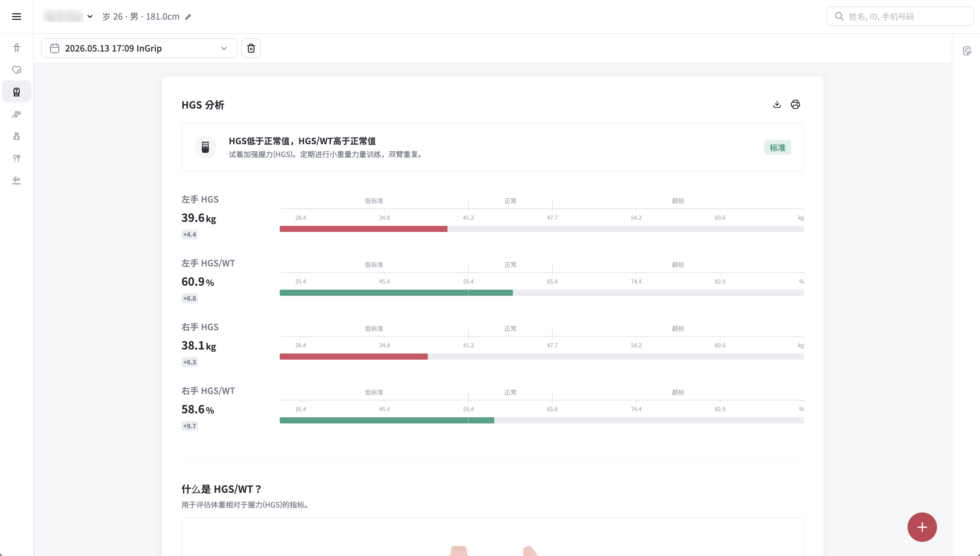Select the grip strength sidebar icon
Screen dimensions: 980x556
pos(17,92)
